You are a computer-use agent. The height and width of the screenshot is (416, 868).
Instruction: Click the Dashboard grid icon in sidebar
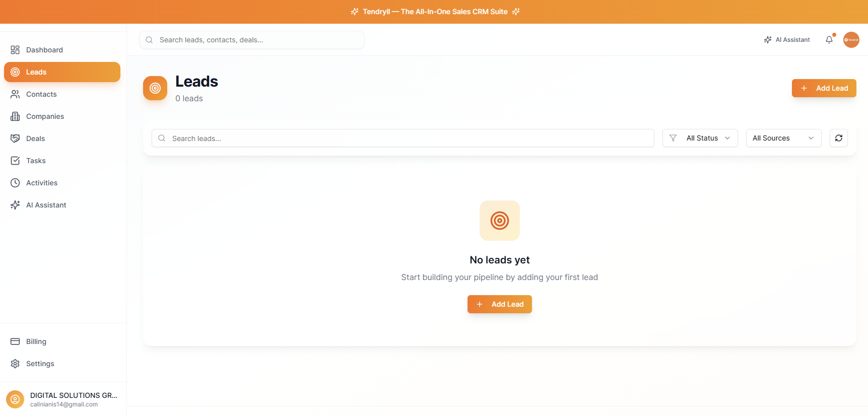15,50
